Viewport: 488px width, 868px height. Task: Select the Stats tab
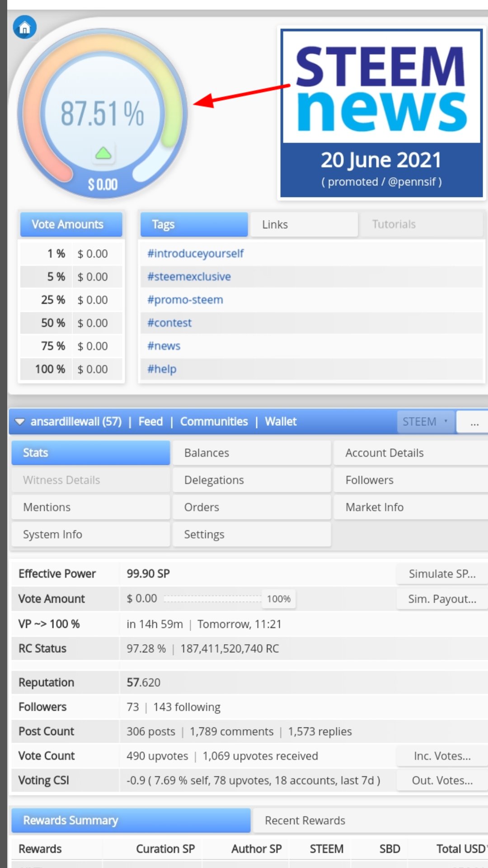91,453
